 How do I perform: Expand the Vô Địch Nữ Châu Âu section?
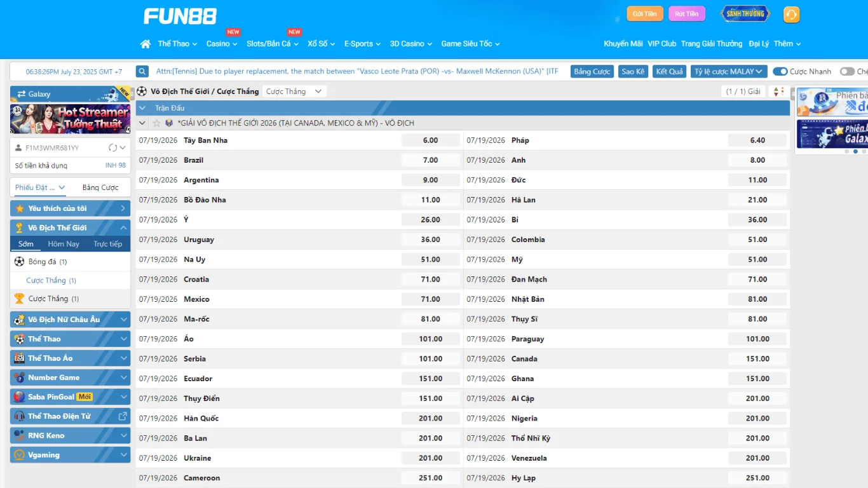click(70, 320)
